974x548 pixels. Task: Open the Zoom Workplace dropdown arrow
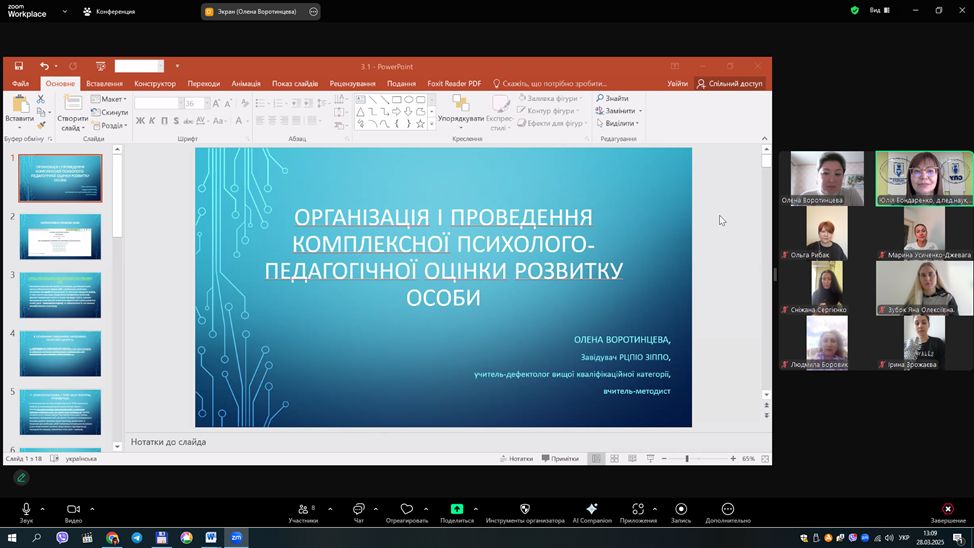click(x=65, y=12)
